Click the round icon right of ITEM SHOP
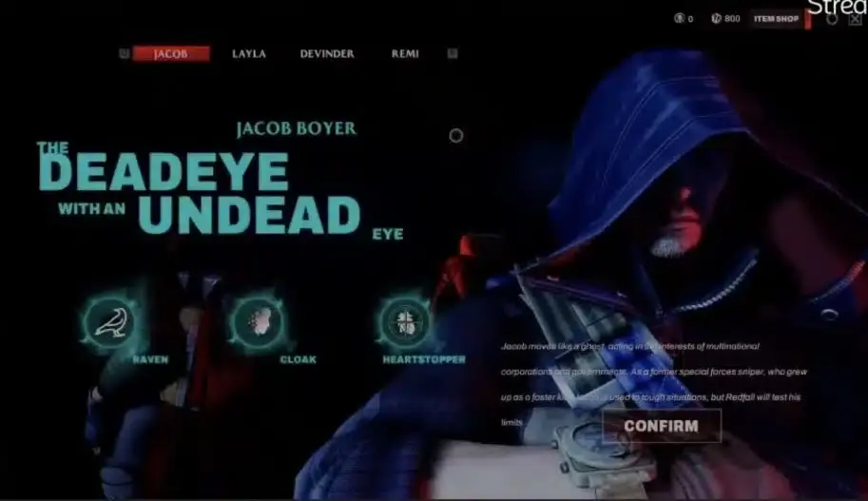Image resolution: width=868 pixels, height=501 pixels. tap(832, 19)
